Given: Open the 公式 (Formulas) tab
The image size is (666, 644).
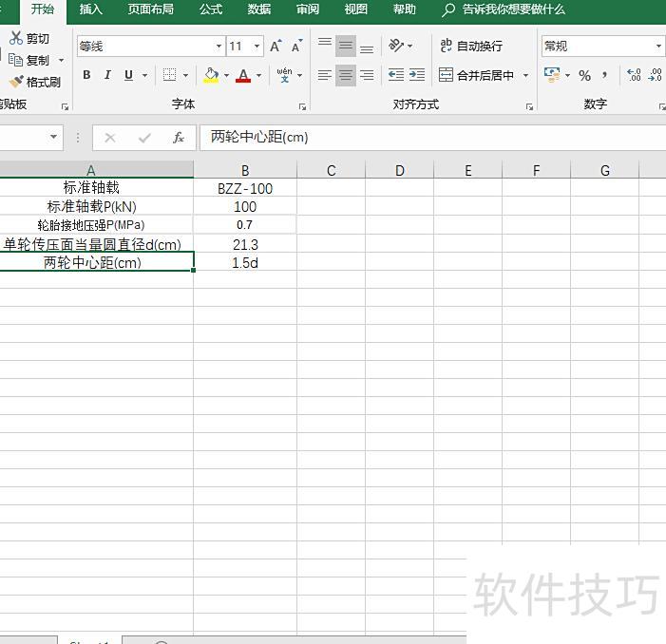Looking at the screenshot, I should pyautogui.click(x=210, y=9).
